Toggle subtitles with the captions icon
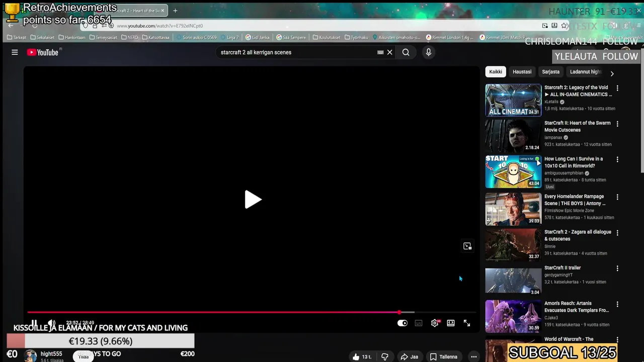 [x=419, y=323]
